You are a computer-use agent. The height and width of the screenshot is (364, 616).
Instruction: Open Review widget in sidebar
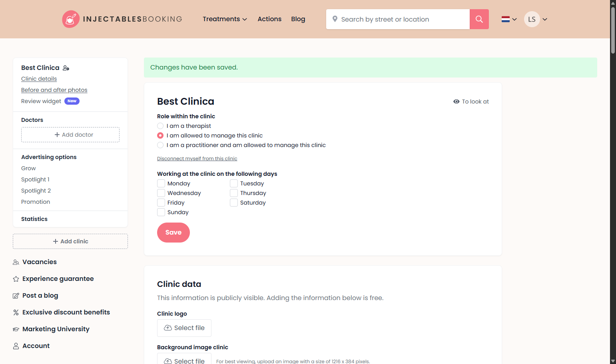[x=41, y=101]
